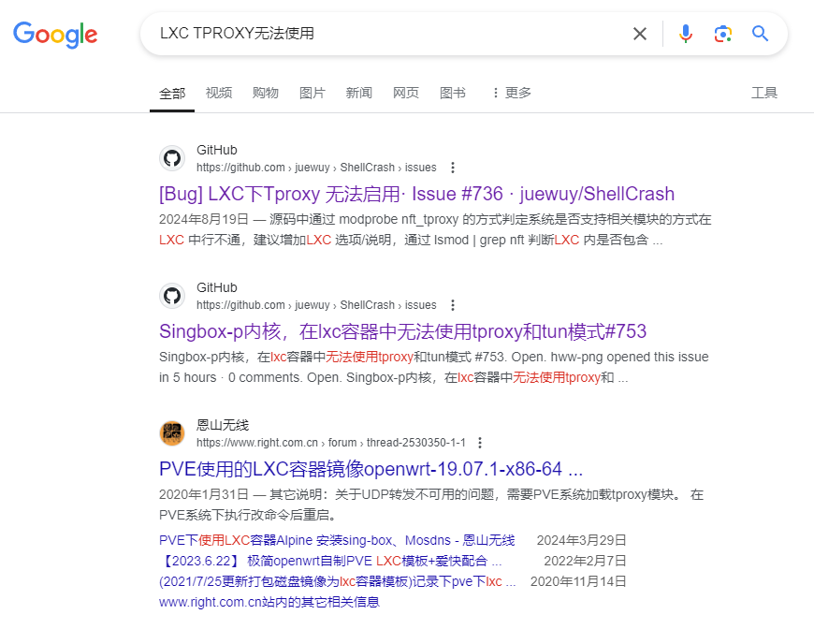Open three-dot menu for the #753 result
Image resolution: width=814 pixels, height=644 pixels.
coord(453,305)
